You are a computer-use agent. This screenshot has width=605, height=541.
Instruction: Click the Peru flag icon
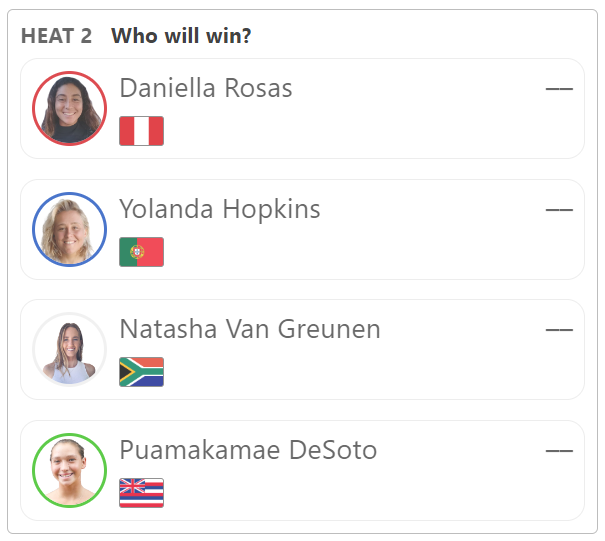142,131
